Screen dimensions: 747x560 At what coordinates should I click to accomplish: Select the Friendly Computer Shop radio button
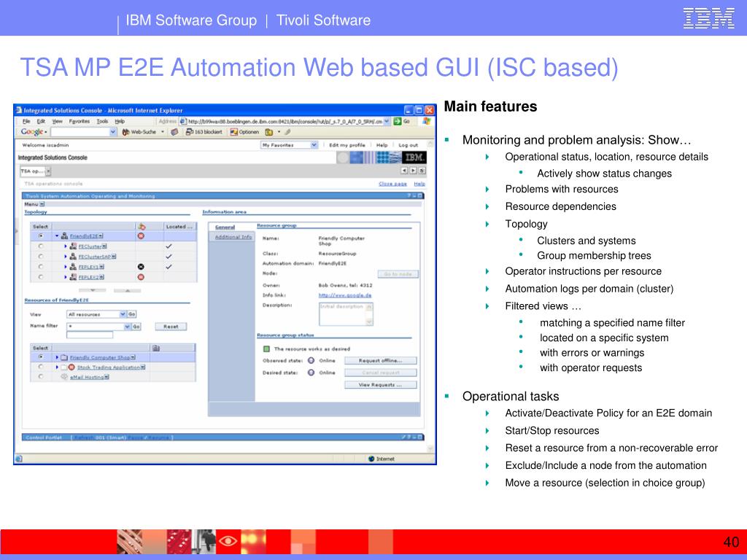(x=41, y=357)
